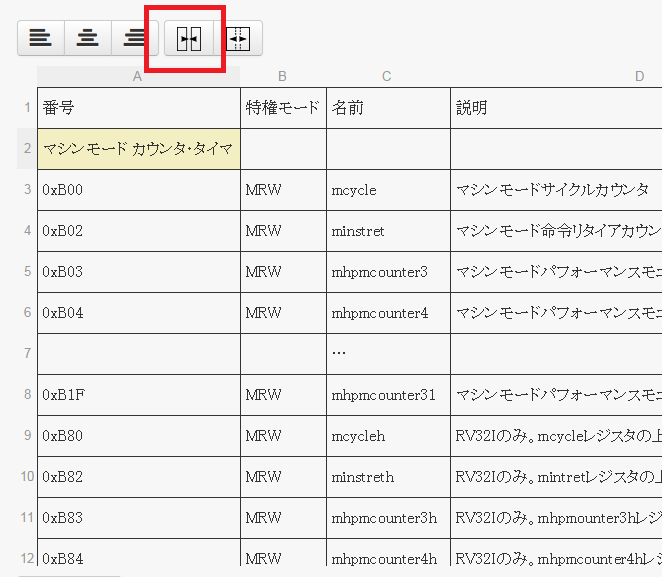Viewport: 662px width, 577px height.
Task: Select column B header
Action: pos(283,76)
